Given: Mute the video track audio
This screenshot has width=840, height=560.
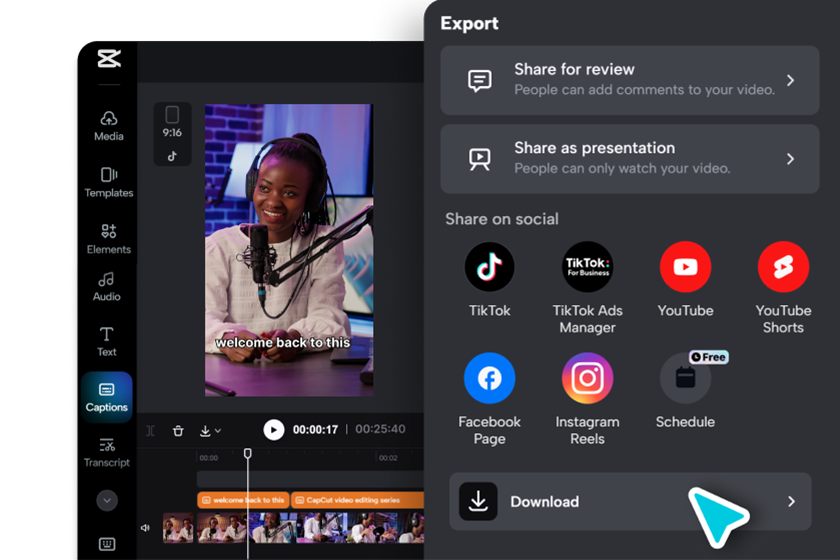Looking at the screenshot, I should pyautogui.click(x=146, y=527).
